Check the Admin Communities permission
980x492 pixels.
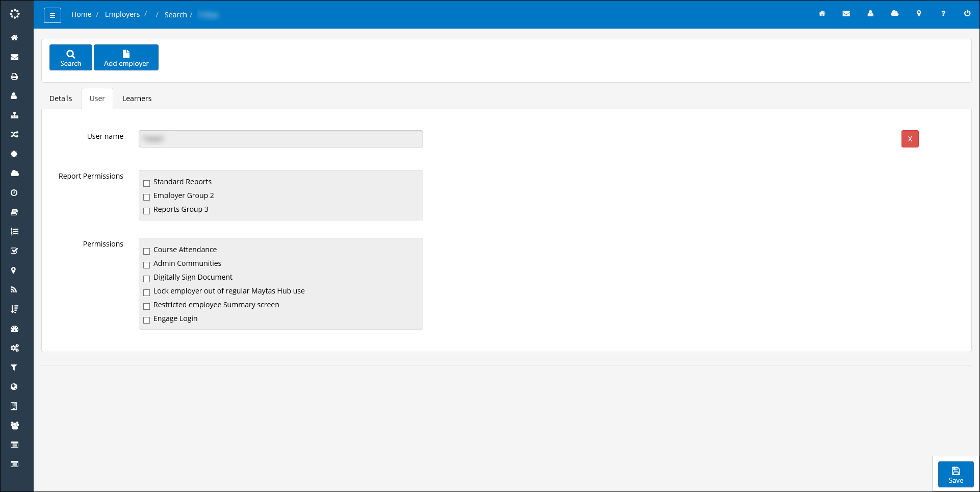tap(147, 265)
